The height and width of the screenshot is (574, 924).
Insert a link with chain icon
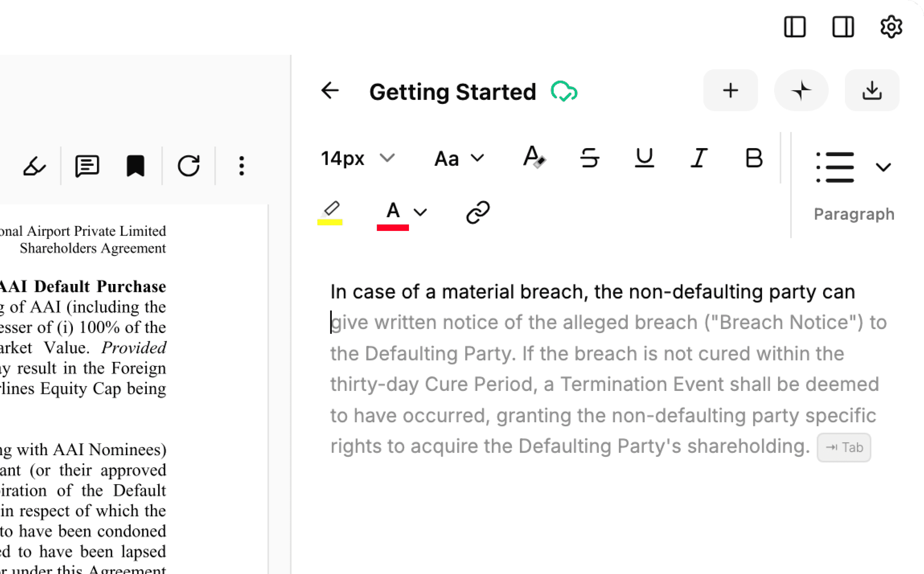click(x=478, y=212)
